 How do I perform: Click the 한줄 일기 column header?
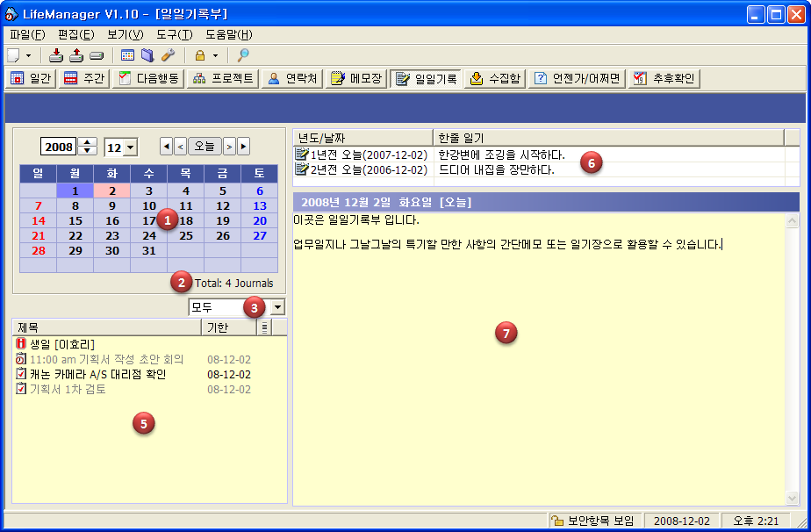click(x=609, y=138)
